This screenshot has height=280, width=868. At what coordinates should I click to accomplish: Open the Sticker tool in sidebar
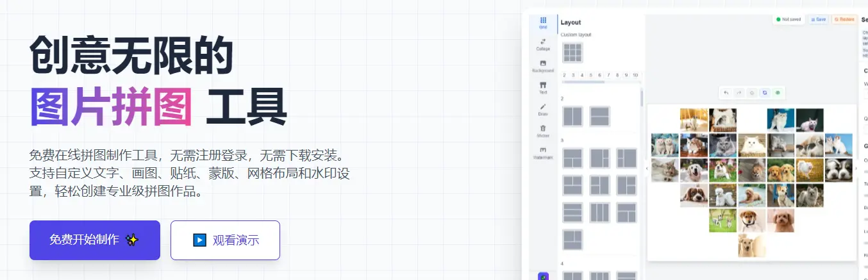(x=543, y=131)
